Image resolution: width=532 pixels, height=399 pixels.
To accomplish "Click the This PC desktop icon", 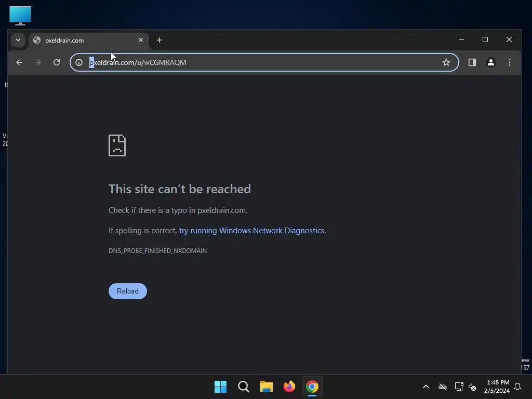I will (x=20, y=16).
